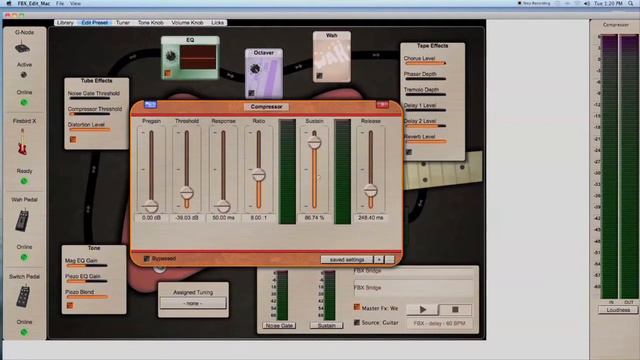Click the G-Node device icon
640x360 pixels.
(22, 48)
